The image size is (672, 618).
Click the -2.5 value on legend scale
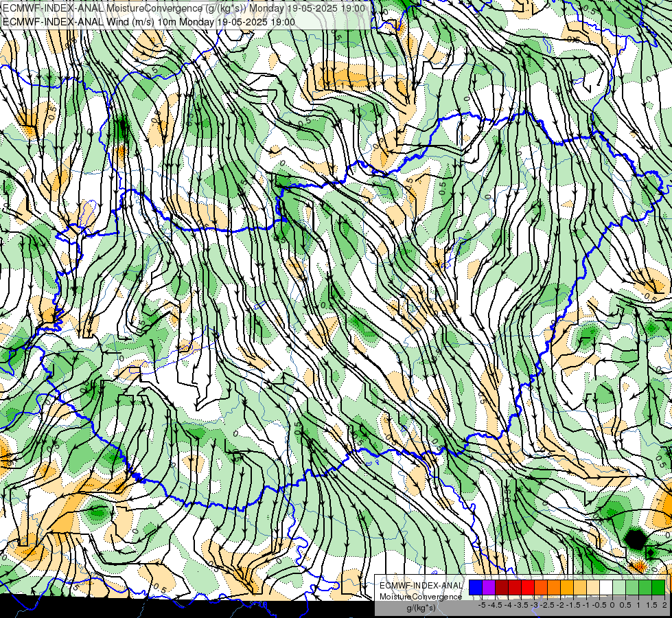[548, 605]
